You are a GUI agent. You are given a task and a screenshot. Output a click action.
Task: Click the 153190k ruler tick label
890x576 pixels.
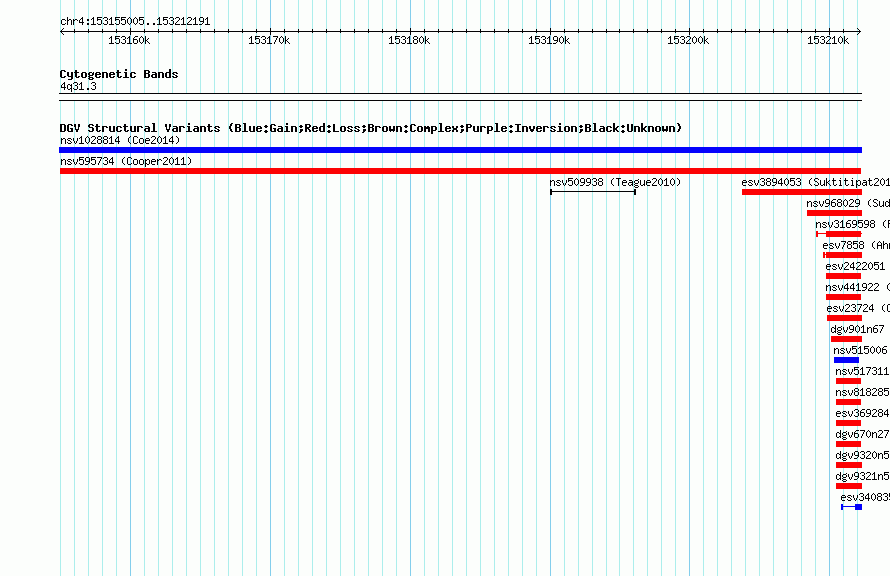[x=549, y=40]
